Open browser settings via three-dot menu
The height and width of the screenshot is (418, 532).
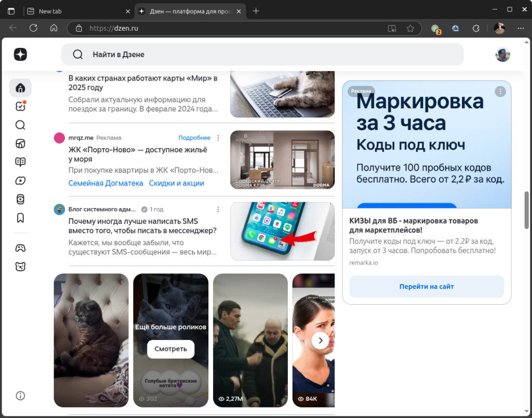pos(521,28)
